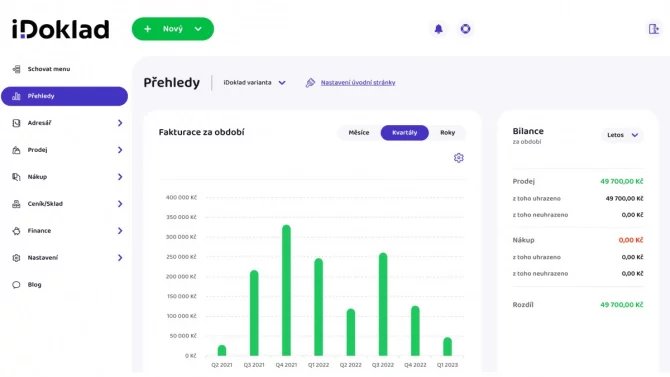Select Nastavení in the sidebar
Screen dimensions: 670x377
[65, 258]
